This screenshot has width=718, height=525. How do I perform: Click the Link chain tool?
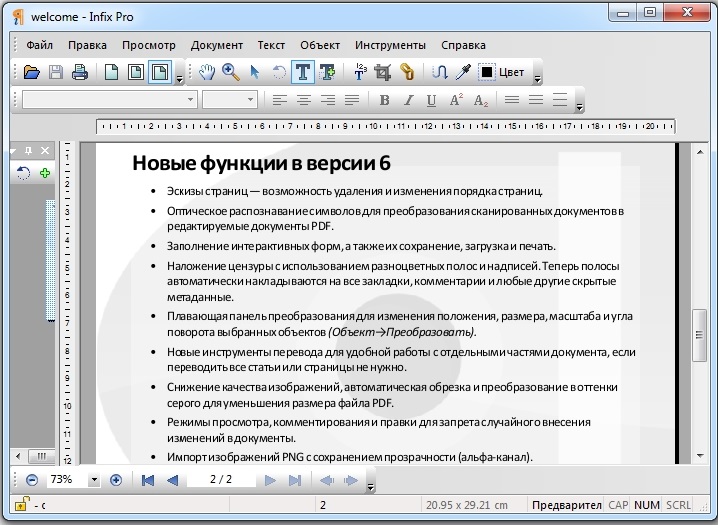407,72
